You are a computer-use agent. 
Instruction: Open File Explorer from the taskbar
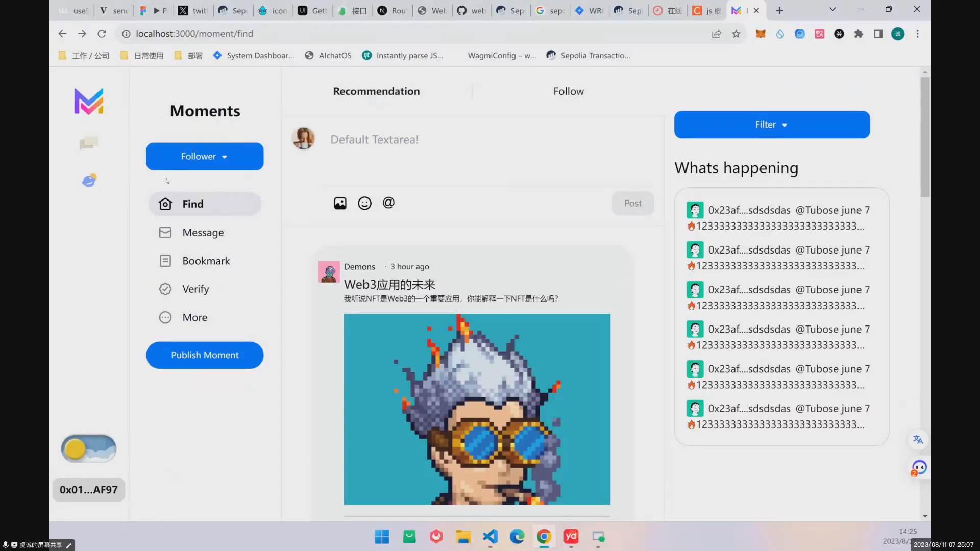point(463,537)
